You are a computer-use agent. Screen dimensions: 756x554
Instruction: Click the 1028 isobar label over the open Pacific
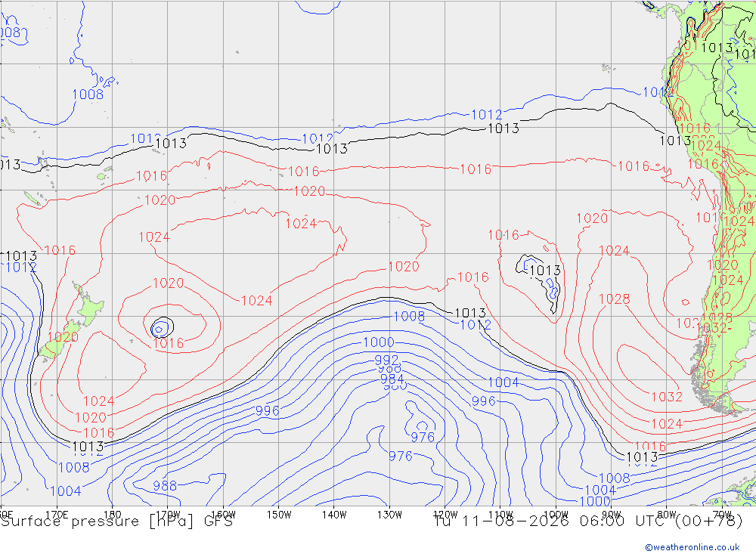pos(614,299)
